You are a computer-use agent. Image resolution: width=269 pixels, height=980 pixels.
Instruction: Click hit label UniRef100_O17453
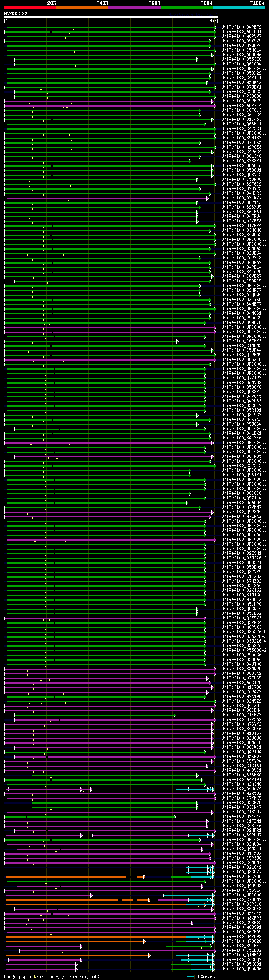[241, 119]
